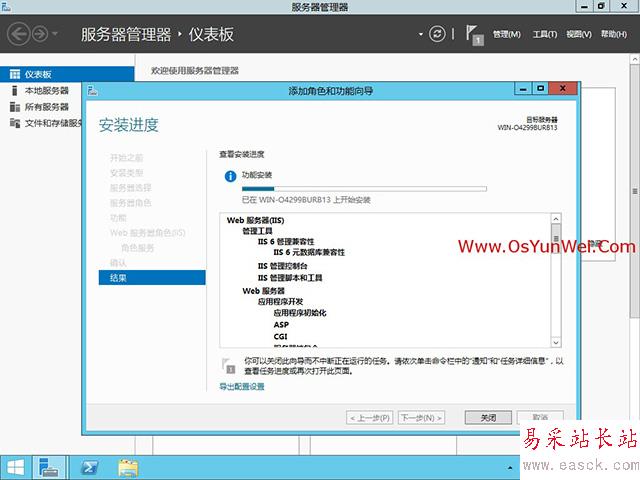Open the Windows Start button
Screen dimensions: 640x480
pos(16,467)
